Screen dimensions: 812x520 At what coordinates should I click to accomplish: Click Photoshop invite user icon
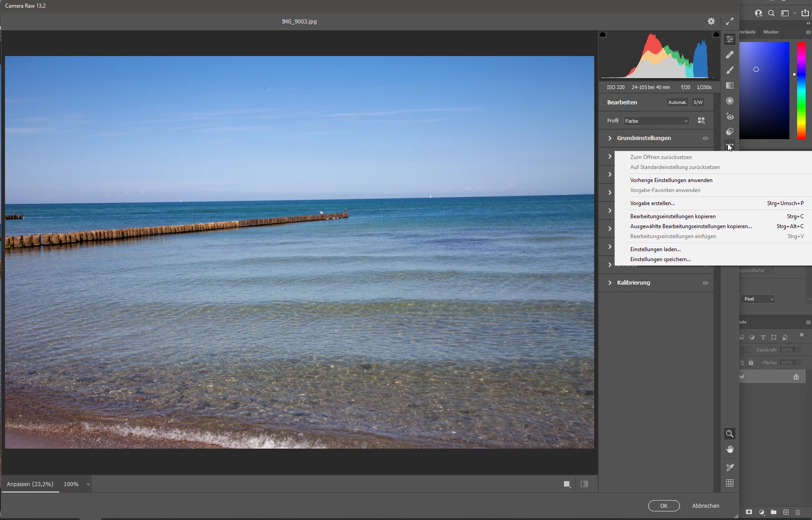coord(758,13)
